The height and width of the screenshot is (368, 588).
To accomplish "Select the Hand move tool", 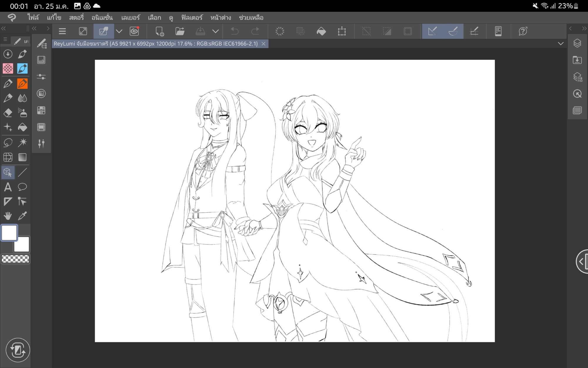I will (8, 216).
